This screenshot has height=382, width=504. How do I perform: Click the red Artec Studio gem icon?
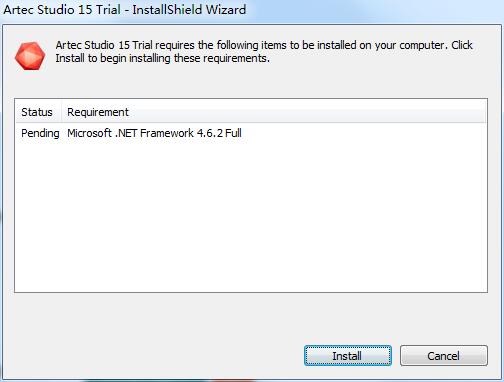coord(30,56)
